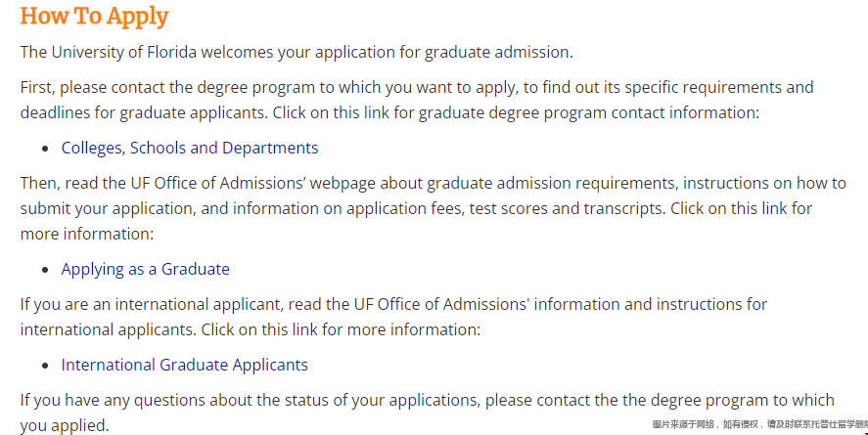This screenshot has height=435, width=868.
Task: Click the Chinese watermark text at the bottom
Action: click(x=759, y=424)
